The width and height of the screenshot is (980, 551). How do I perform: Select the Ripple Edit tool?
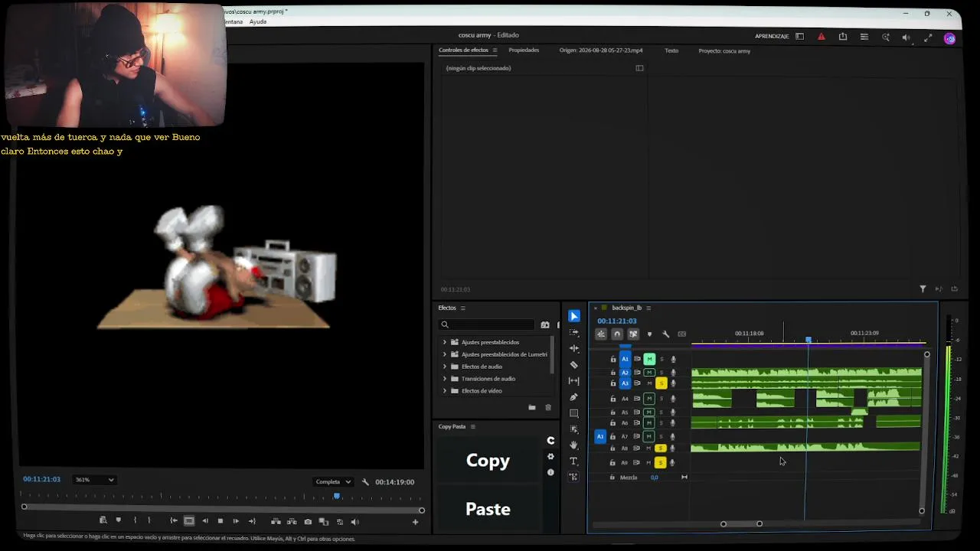pos(574,349)
